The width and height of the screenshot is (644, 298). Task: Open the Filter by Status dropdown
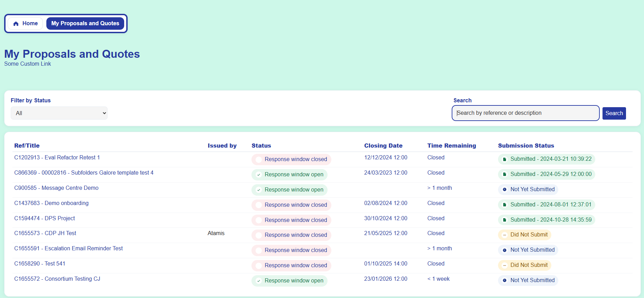point(59,113)
